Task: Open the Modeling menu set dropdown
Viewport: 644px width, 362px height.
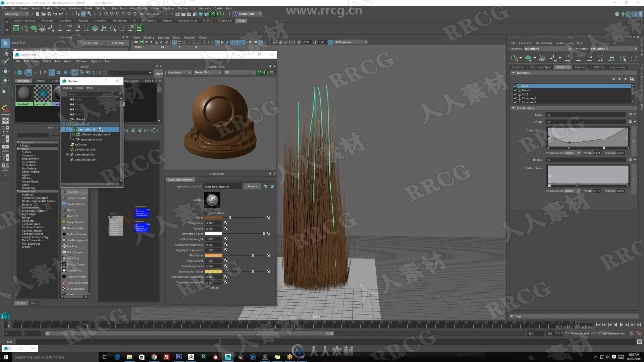Action: pos(16,14)
